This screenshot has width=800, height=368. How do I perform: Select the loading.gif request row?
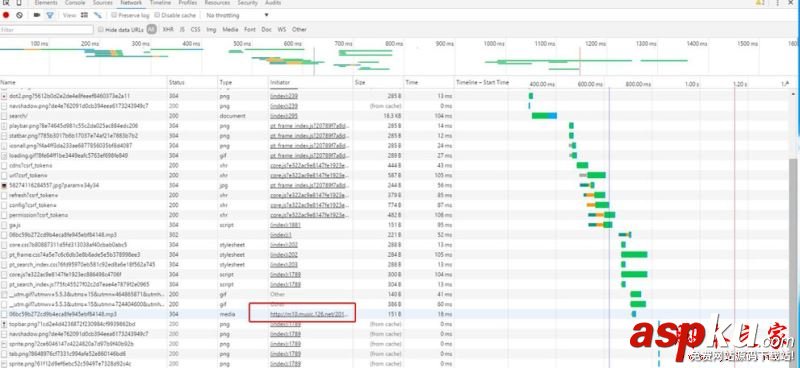(x=395, y=156)
